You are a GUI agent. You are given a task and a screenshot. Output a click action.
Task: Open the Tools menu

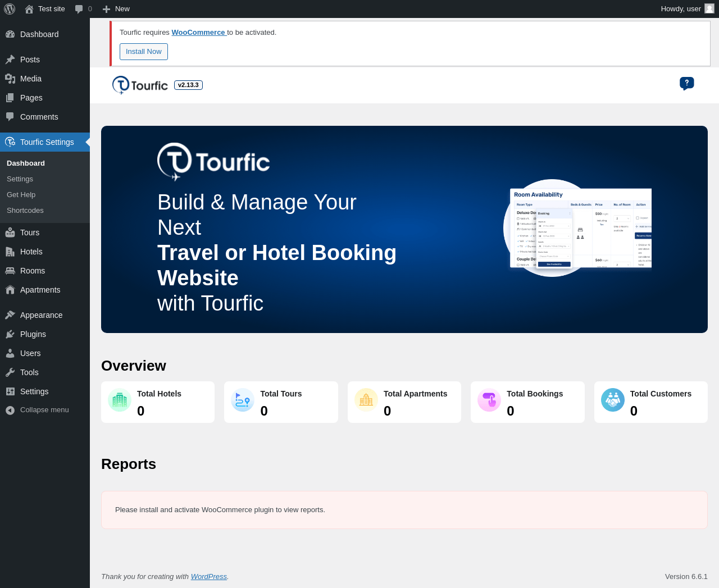(x=29, y=372)
